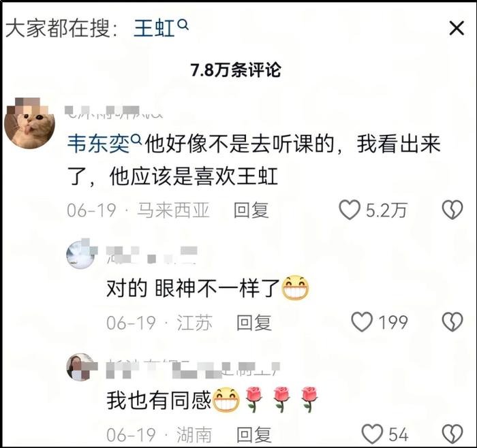Tap the 7.8万条评论 header
This screenshot has height=448, width=477.
click(x=236, y=70)
